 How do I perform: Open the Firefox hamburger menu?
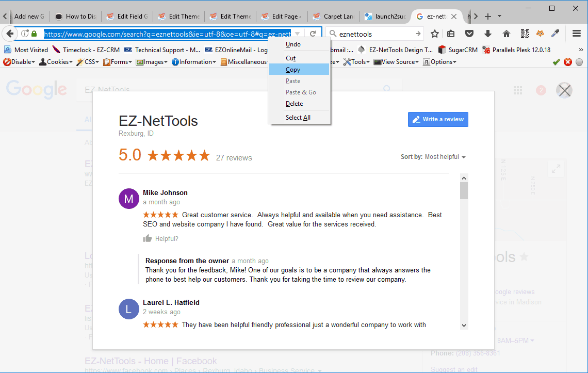pos(577,34)
